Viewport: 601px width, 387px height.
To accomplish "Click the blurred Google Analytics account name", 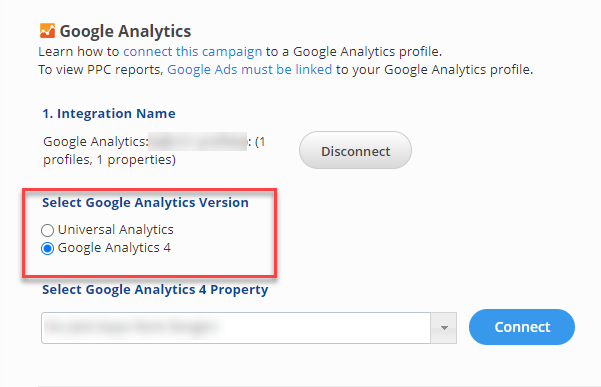I will [x=198, y=142].
